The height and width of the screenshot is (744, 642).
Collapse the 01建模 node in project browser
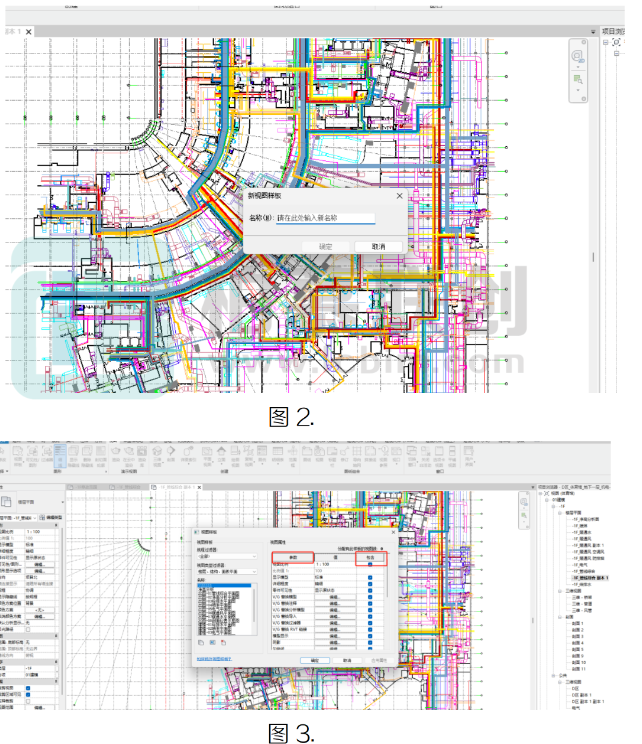(547, 500)
